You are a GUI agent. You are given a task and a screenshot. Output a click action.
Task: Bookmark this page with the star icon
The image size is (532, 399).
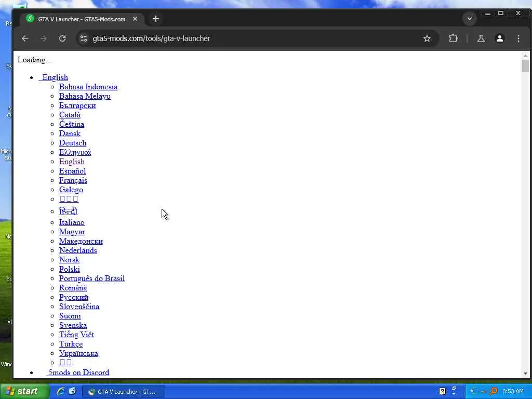427,38
